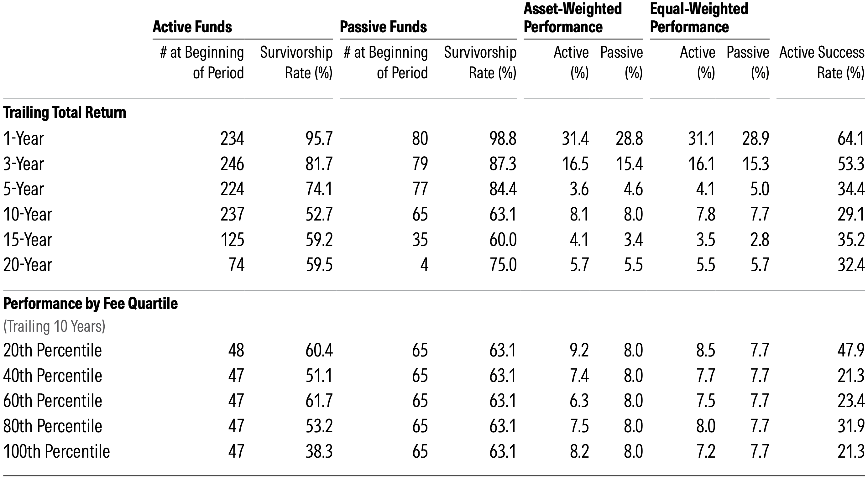The height and width of the screenshot is (478, 868).
Task: Click the 20-Year row label
Action: (28, 265)
